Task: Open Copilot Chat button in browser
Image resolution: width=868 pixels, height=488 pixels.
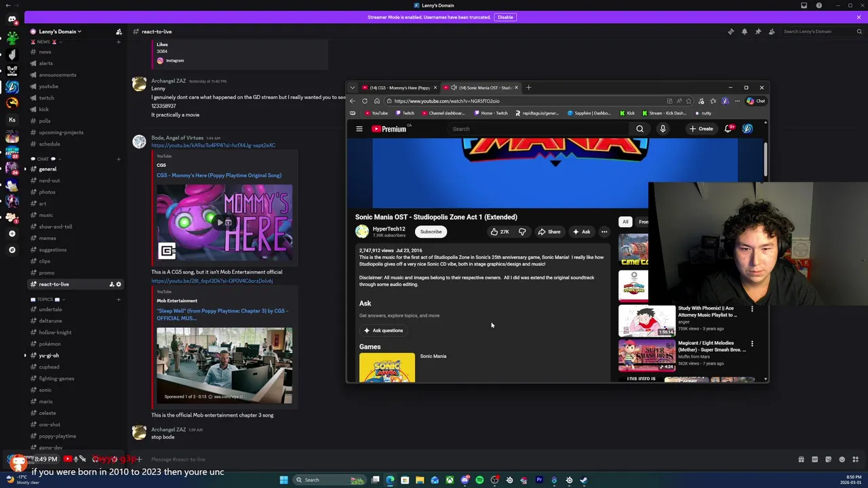Action: pos(756,101)
